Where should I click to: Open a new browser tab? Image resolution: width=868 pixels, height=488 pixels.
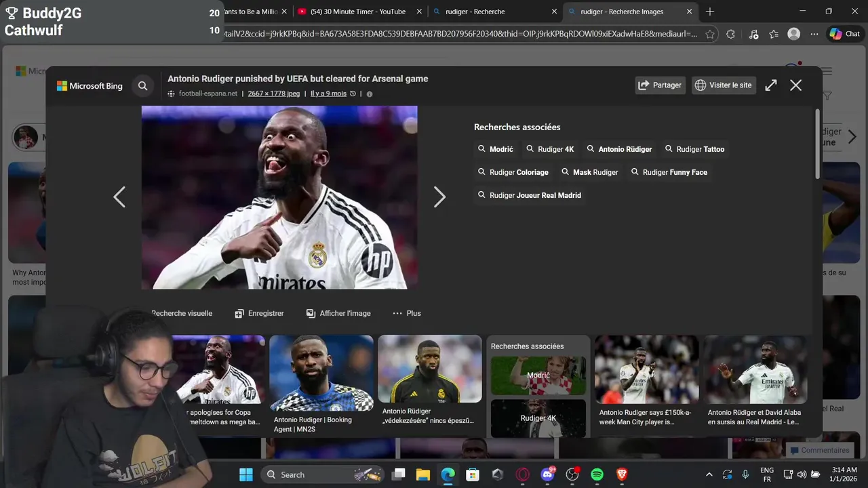tap(710, 12)
